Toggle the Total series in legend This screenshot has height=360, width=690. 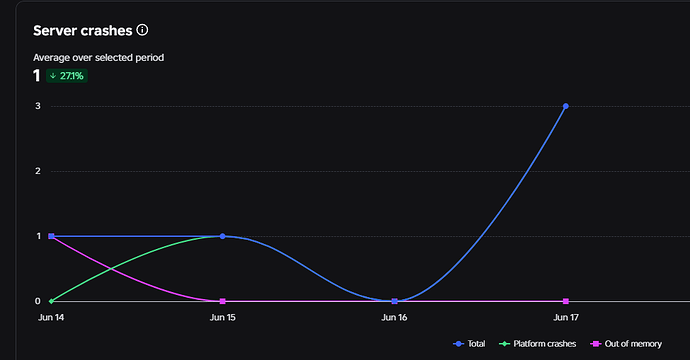(x=469, y=344)
